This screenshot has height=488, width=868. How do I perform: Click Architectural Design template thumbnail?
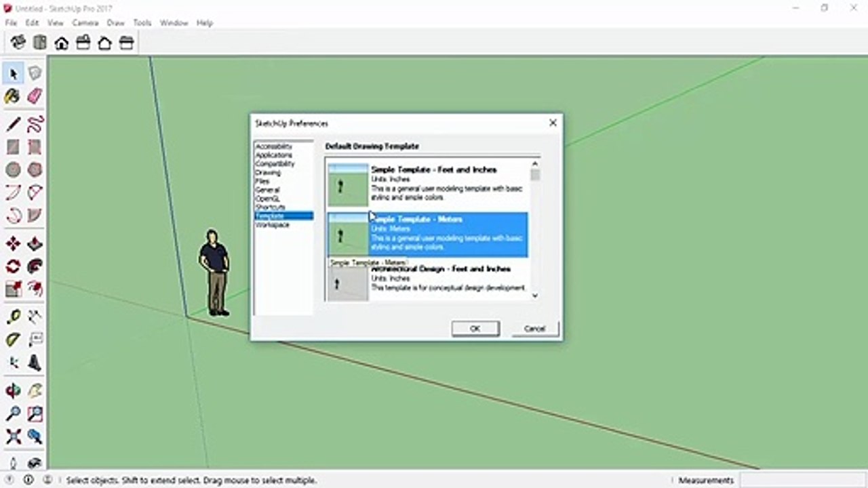coord(348,284)
